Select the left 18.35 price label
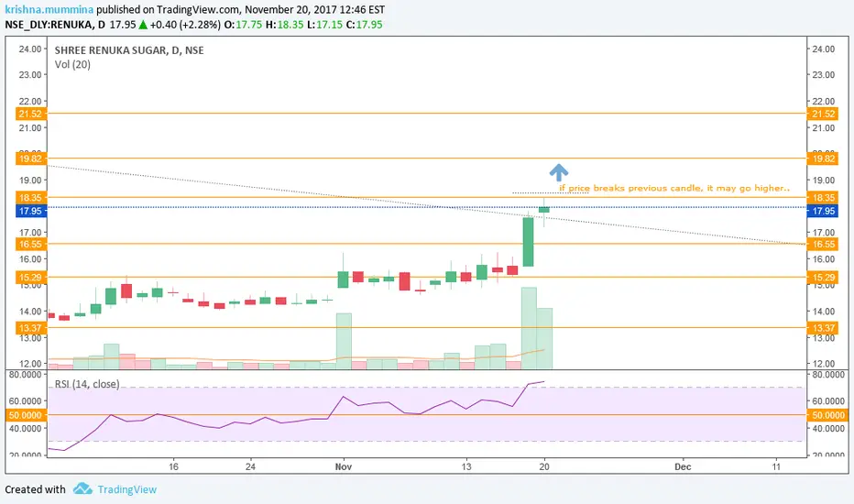The image size is (854, 504). coord(30,198)
